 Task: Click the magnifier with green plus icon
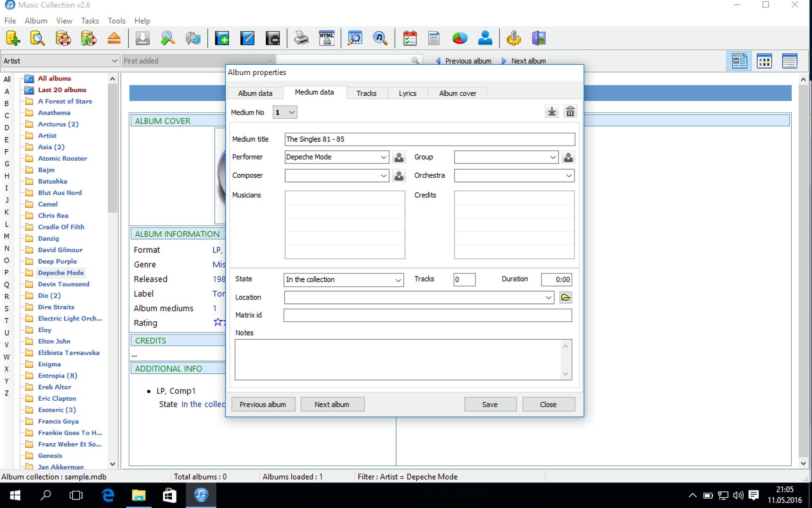click(168, 38)
